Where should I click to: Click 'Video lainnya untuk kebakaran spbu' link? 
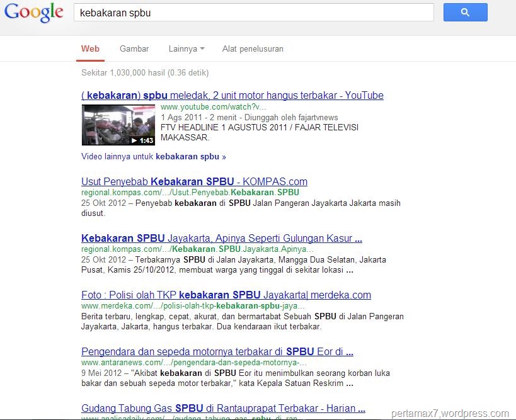[x=153, y=157]
